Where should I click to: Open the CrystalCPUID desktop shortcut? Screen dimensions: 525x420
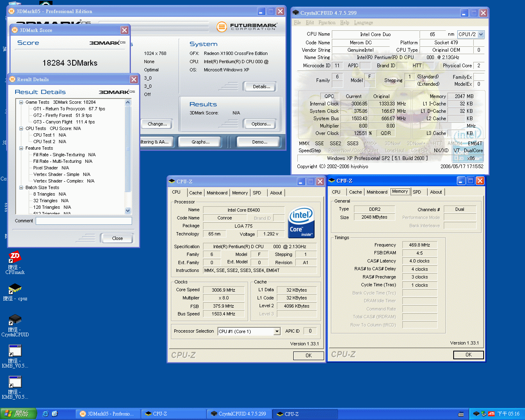[x=15, y=320]
